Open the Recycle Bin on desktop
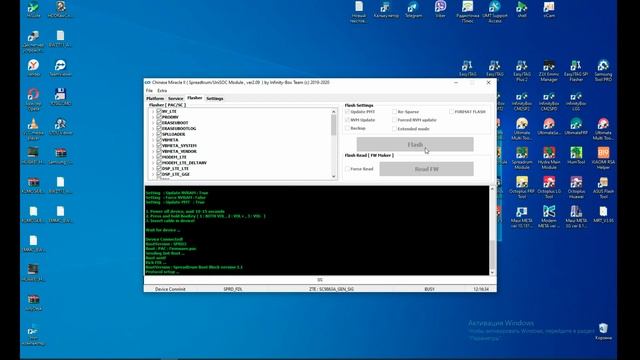Screen dimensions: 640x360 pyautogui.click(x=603, y=331)
